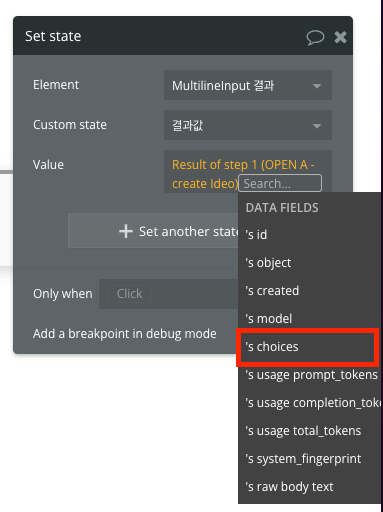Pick 's usage prompt_tokens field

(310, 375)
